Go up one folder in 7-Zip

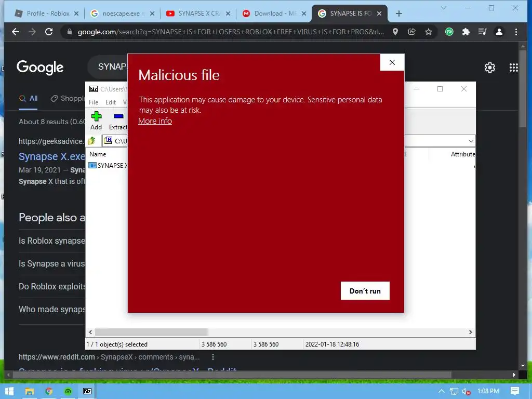[92, 141]
